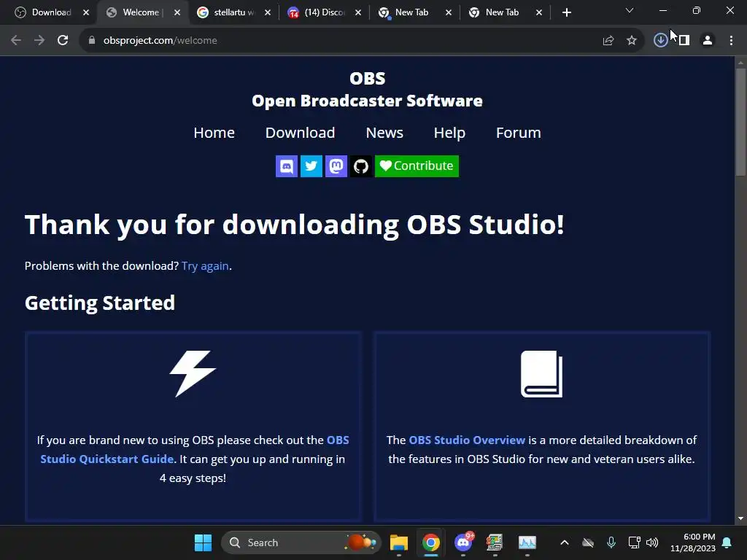
Task: Open the volume tray icon
Action: [652, 542]
